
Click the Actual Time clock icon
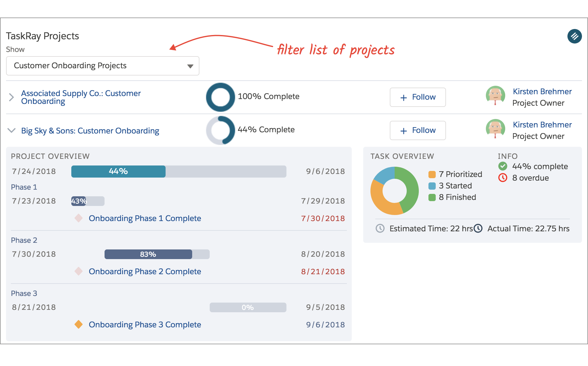(x=478, y=228)
